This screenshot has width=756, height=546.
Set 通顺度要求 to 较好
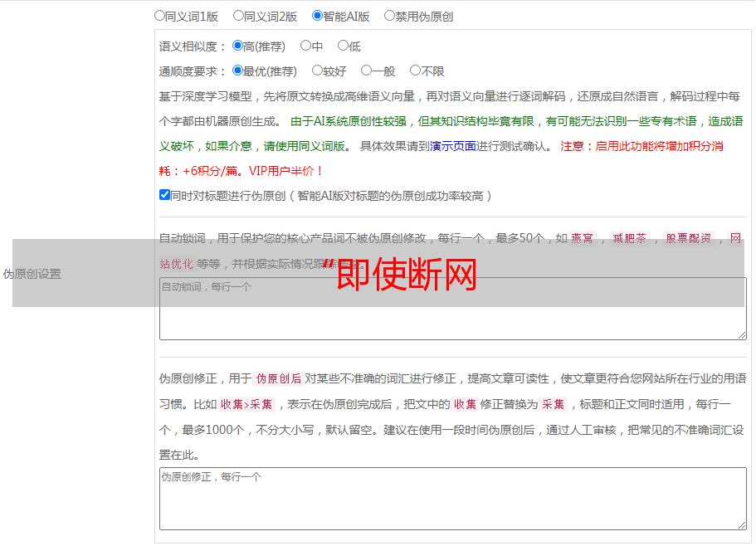click(x=317, y=71)
